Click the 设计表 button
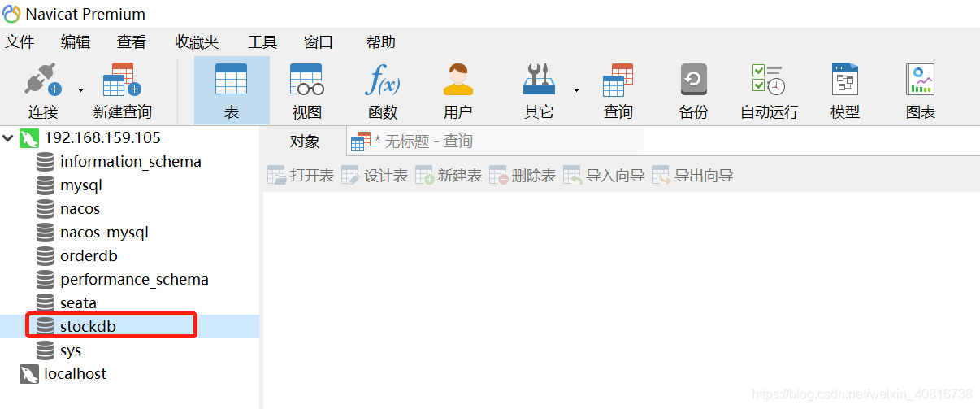The height and width of the screenshot is (409, 980). (x=375, y=176)
